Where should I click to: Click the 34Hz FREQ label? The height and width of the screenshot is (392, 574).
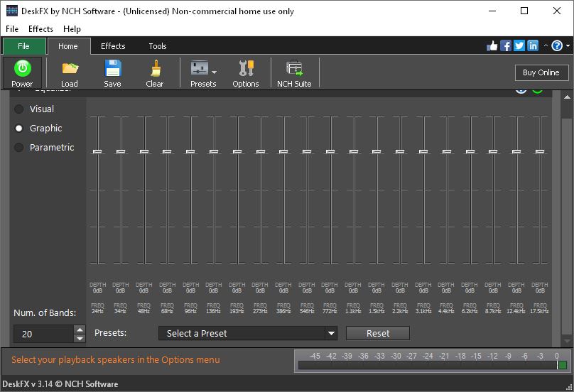click(121, 308)
